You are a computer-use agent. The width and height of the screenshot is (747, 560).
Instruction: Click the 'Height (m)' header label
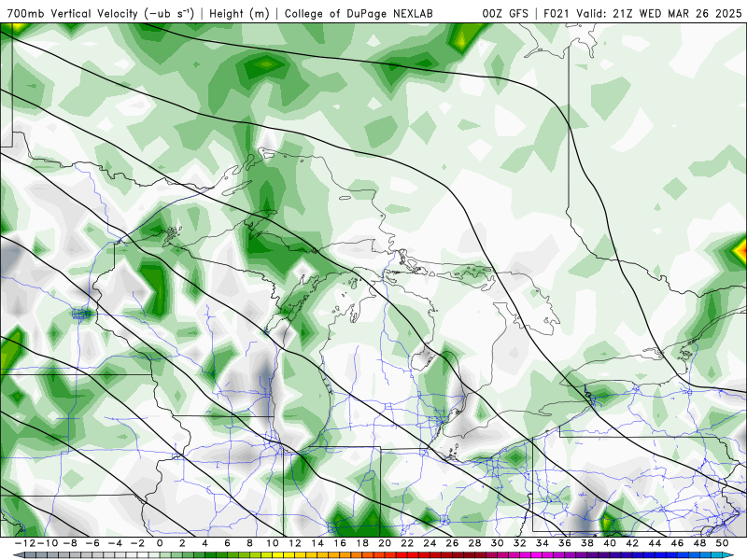tap(239, 14)
